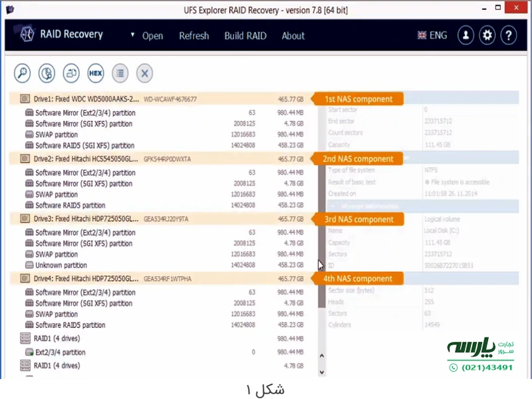Viewport: 532px width, 399px height.
Task: Click the Cylinders label
Action: [x=340, y=325]
